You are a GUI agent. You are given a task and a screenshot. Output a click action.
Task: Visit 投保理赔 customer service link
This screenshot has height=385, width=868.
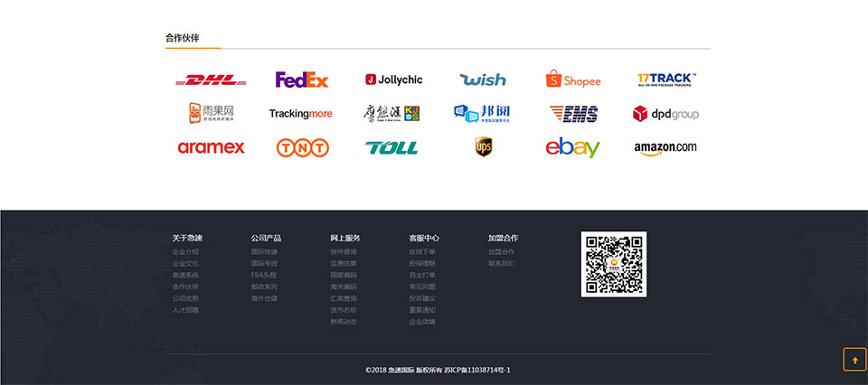(422, 263)
